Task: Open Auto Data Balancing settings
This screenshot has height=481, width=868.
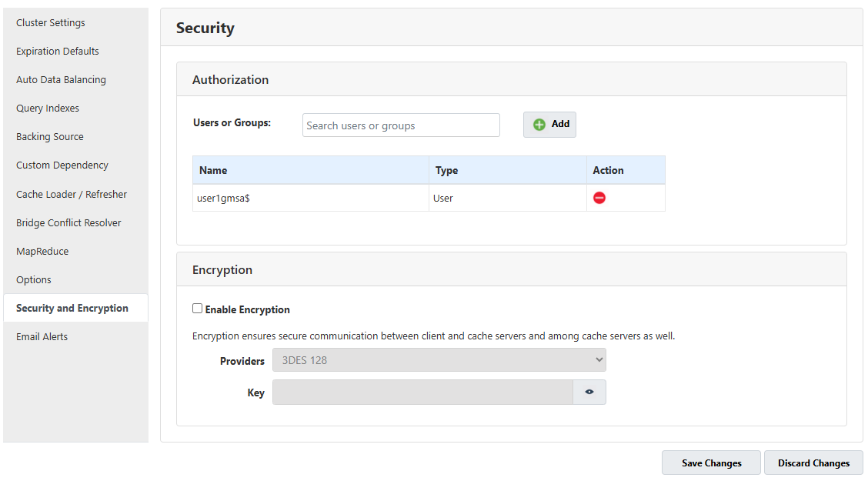Action: pos(61,80)
